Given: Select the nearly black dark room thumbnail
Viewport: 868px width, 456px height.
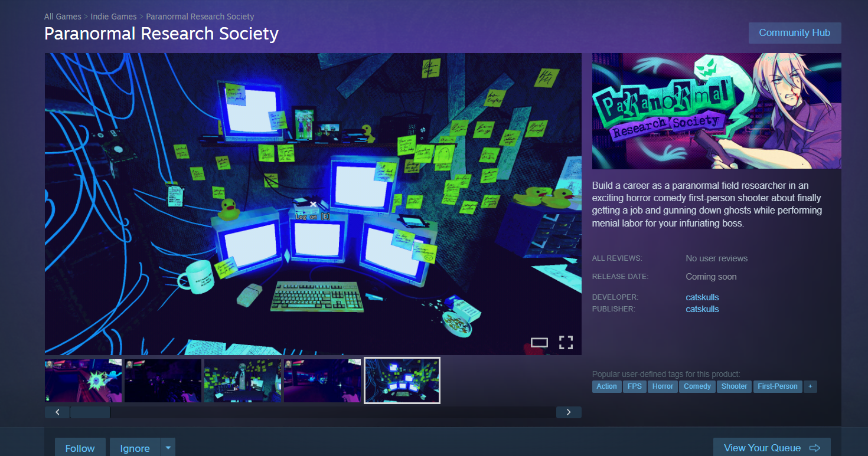Looking at the screenshot, I should 163,380.
